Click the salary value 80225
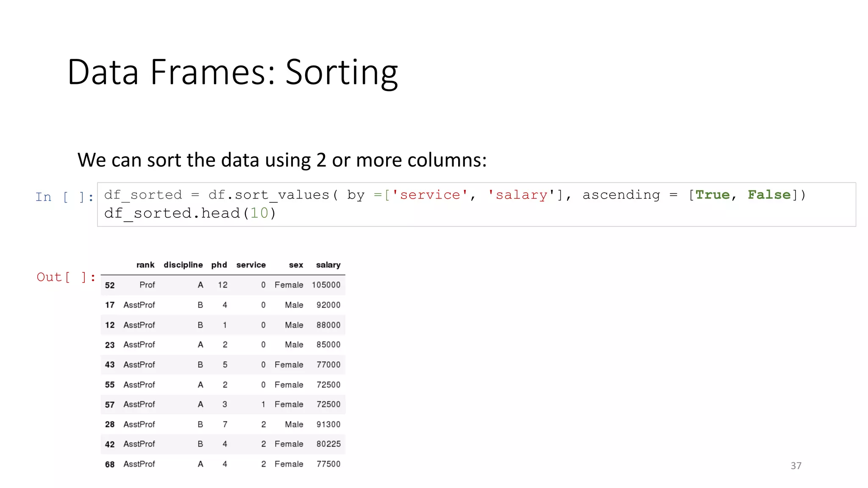The height and width of the screenshot is (488, 868). [328, 444]
